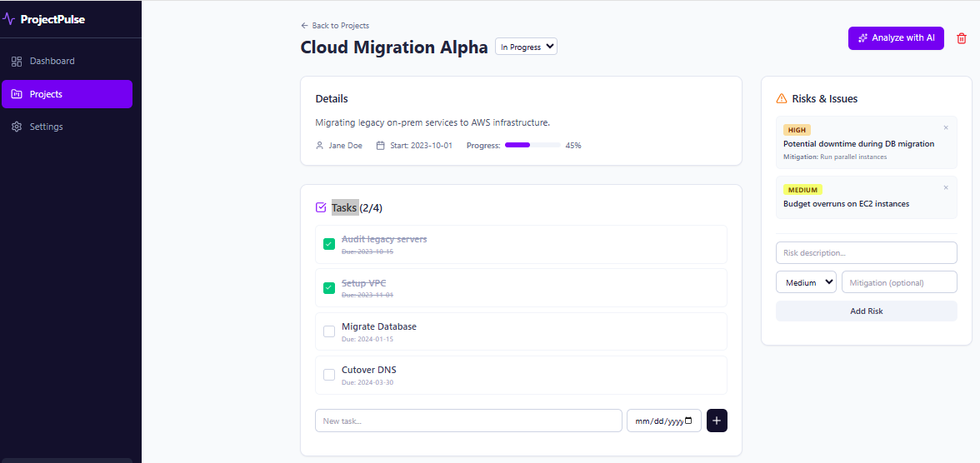Click the mm/dd/yyyy date field
Screen dimensions: 980x463
point(663,421)
